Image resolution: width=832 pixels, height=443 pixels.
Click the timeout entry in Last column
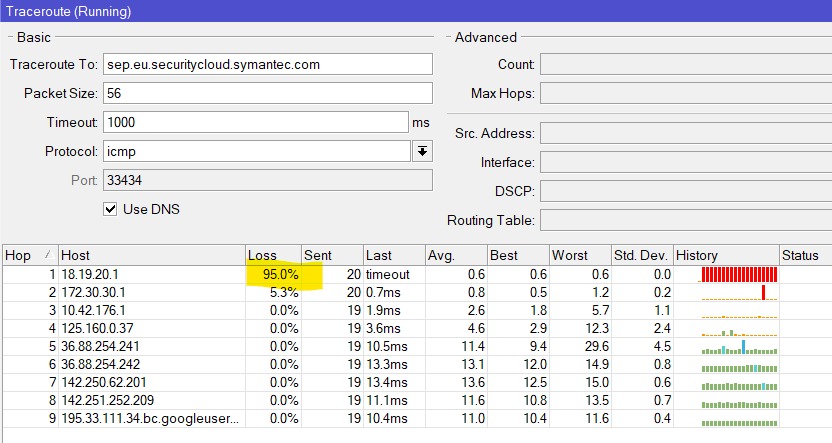(x=387, y=274)
